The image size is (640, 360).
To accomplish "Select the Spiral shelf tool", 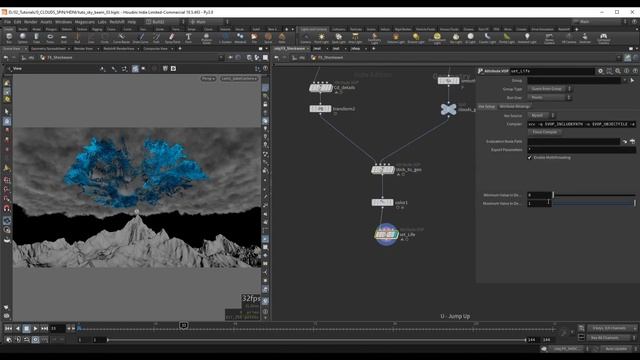I will 268,38.
